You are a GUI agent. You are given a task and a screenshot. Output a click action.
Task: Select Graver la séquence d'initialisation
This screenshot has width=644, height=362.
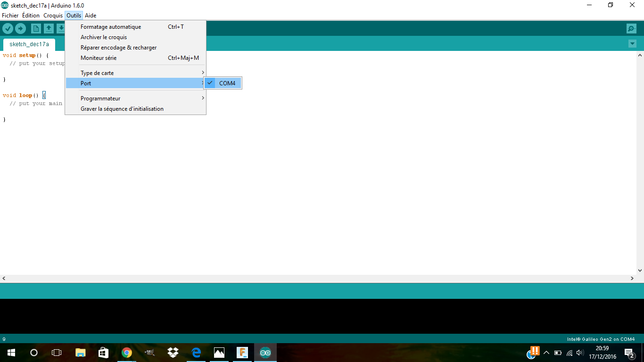pyautogui.click(x=122, y=109)
